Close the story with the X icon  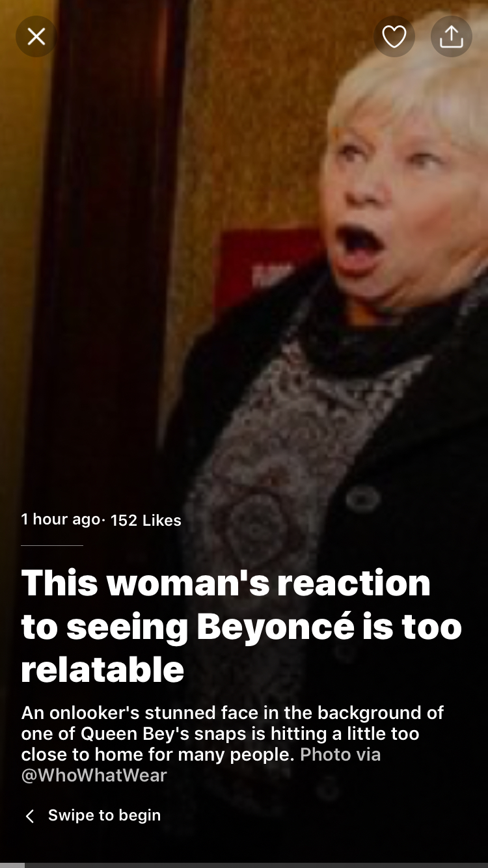click(x=36, y=36)
